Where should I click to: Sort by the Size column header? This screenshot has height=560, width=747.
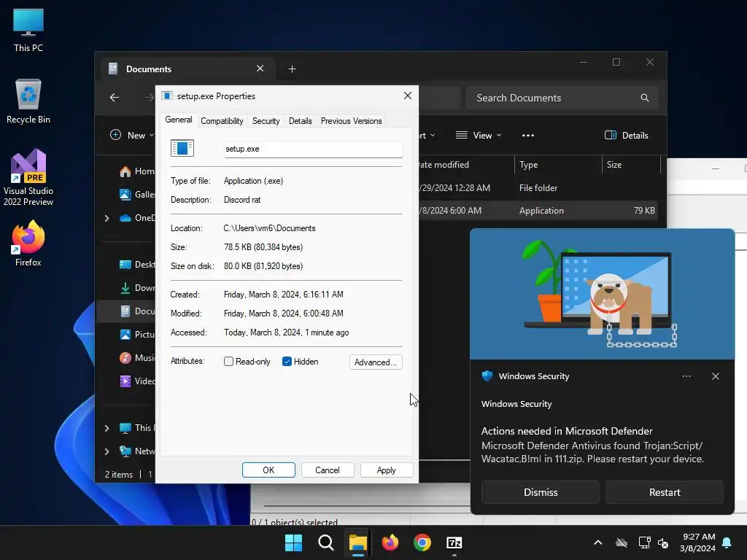point(631,165)
